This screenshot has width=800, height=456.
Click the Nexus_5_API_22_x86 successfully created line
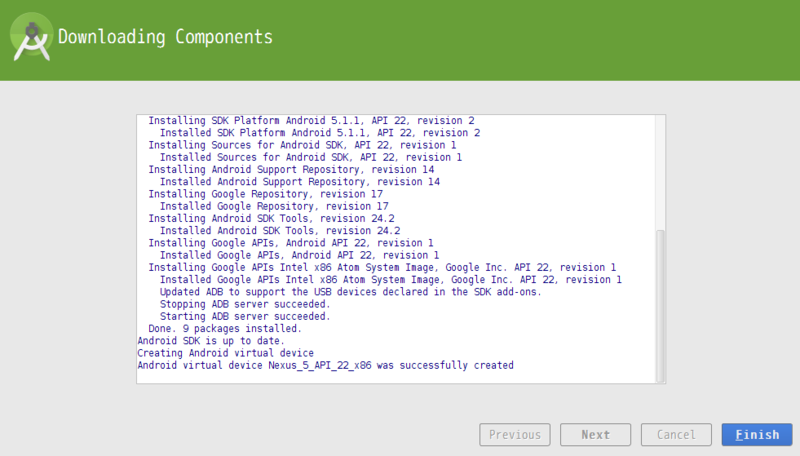(326, 365)
